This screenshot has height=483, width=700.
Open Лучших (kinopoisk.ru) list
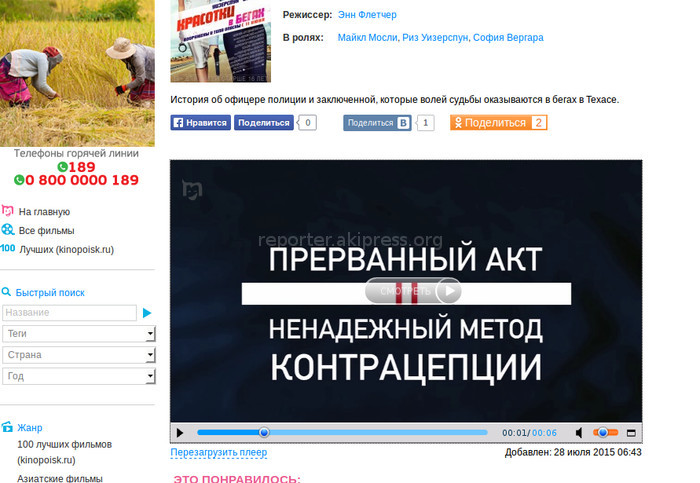pyautogui.click(x=67, y=250)
